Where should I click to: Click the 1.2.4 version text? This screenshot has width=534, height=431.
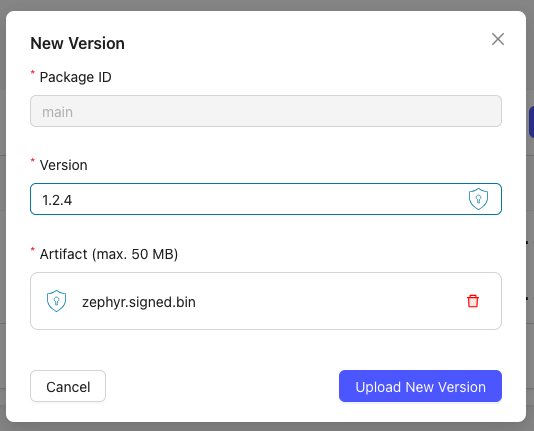(57, 200)
